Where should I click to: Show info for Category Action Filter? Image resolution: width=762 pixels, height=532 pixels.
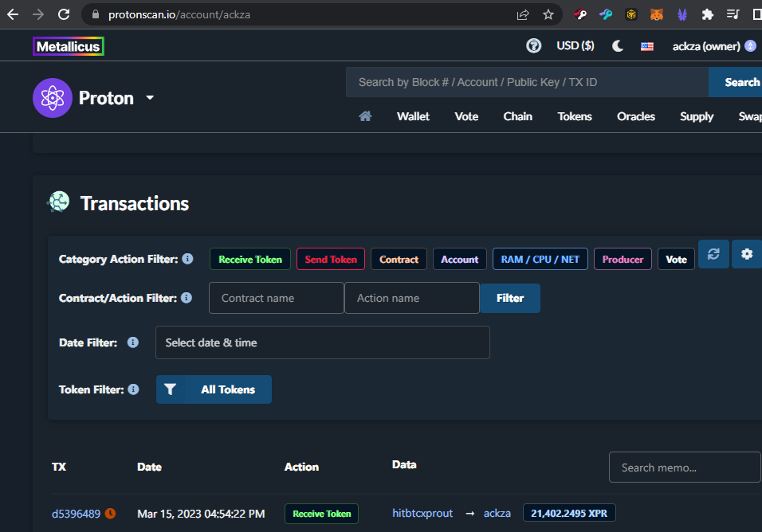pos(187,259)
